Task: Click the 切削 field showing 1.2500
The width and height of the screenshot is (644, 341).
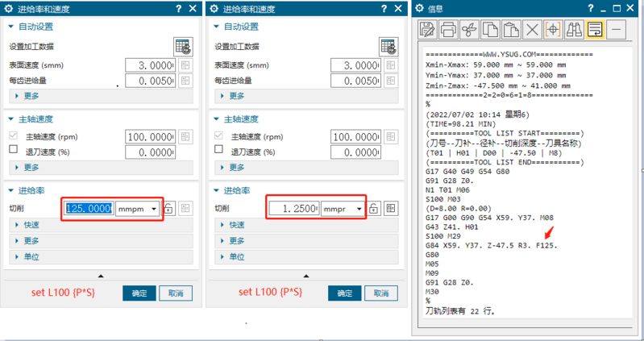Action: [x=294, y=209]
